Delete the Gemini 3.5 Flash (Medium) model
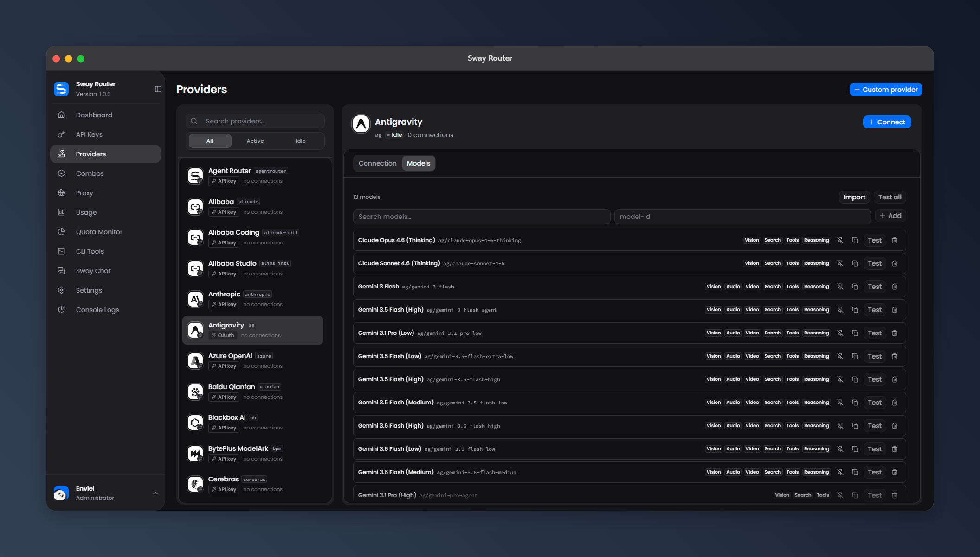The width and height of the screenshot is (980, 557). click(895, 403)
